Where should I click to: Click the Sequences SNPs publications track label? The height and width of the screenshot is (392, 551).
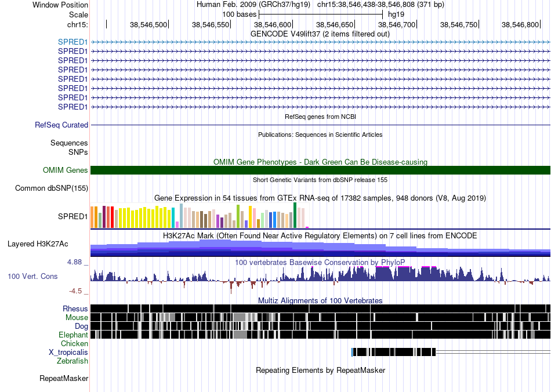tap(69, 147)
